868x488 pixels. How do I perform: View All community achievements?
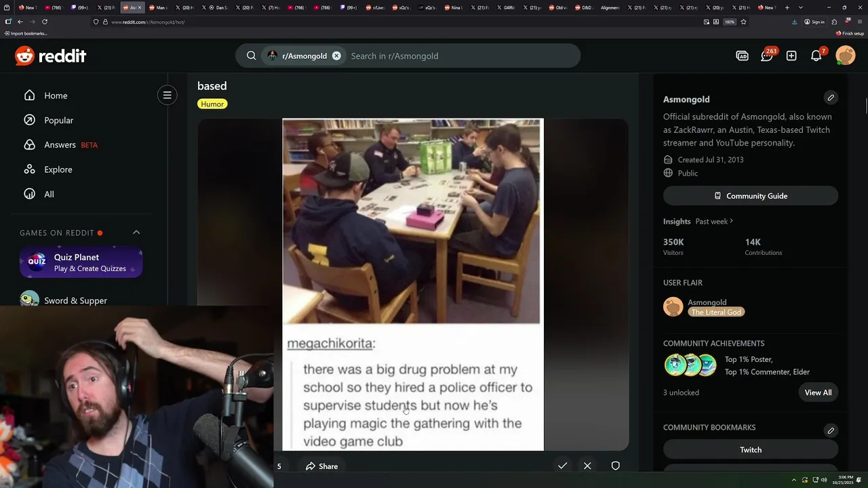[x=818, y=392]
